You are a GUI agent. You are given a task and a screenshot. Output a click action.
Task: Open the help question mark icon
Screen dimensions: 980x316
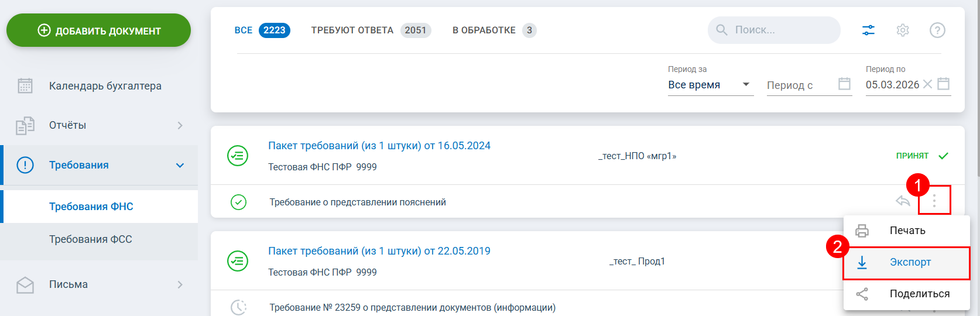tap(937, 30)
